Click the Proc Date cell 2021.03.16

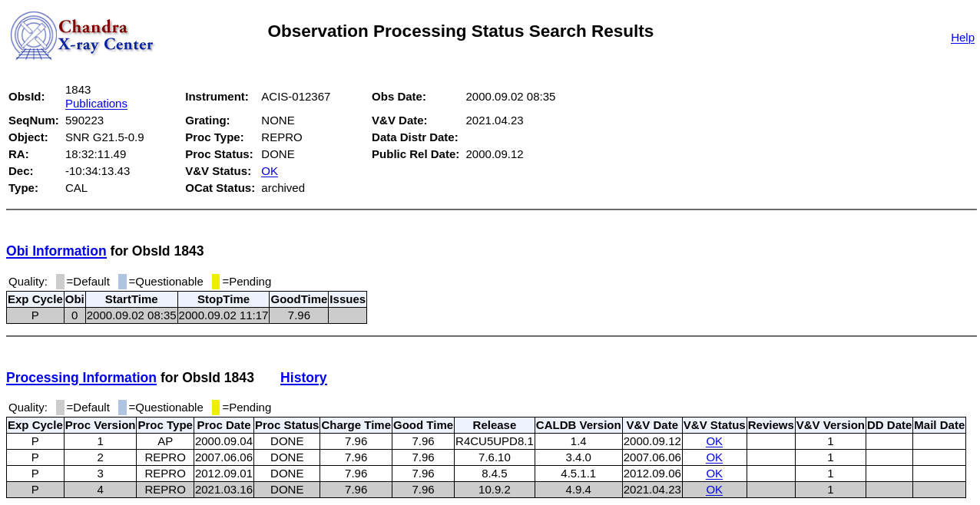223,490
